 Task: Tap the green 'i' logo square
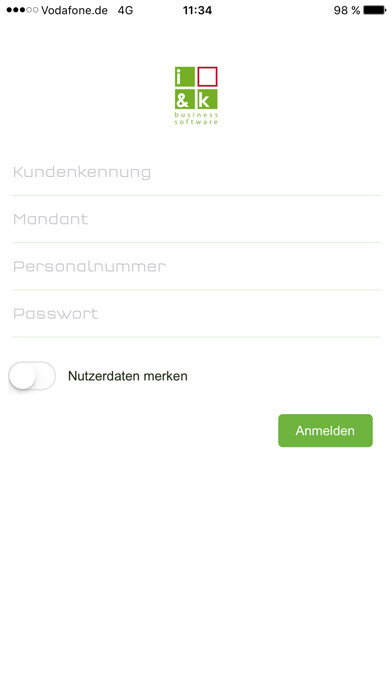point(185,76)
